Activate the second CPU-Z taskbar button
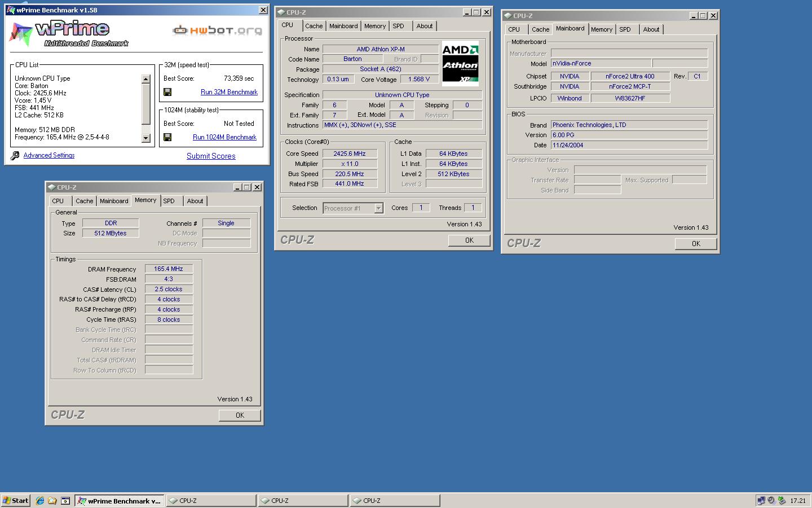 pos(303,501)
